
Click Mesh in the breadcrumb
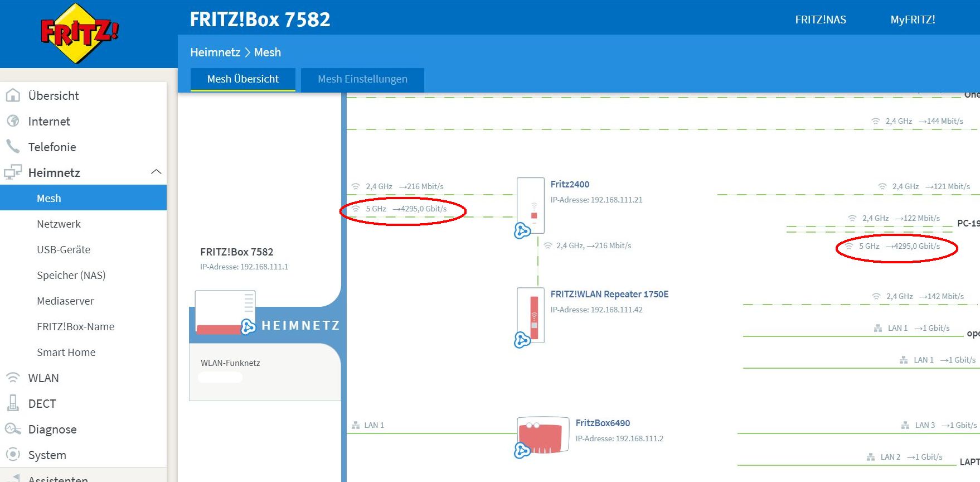tap(268, 52)
